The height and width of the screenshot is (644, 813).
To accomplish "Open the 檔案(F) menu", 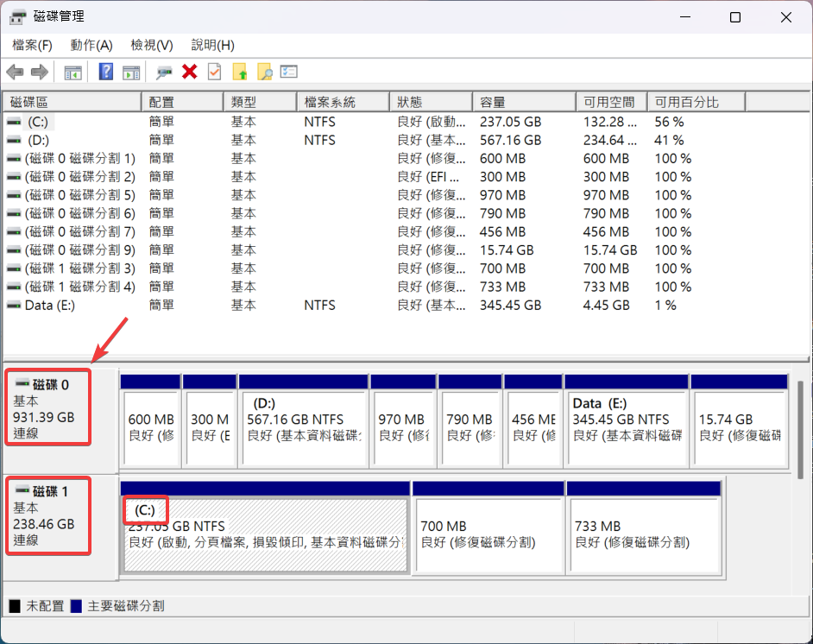I will point(32,45).
